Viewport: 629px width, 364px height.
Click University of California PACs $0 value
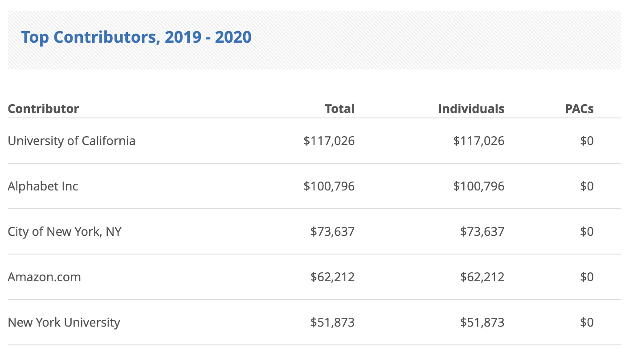587,141
